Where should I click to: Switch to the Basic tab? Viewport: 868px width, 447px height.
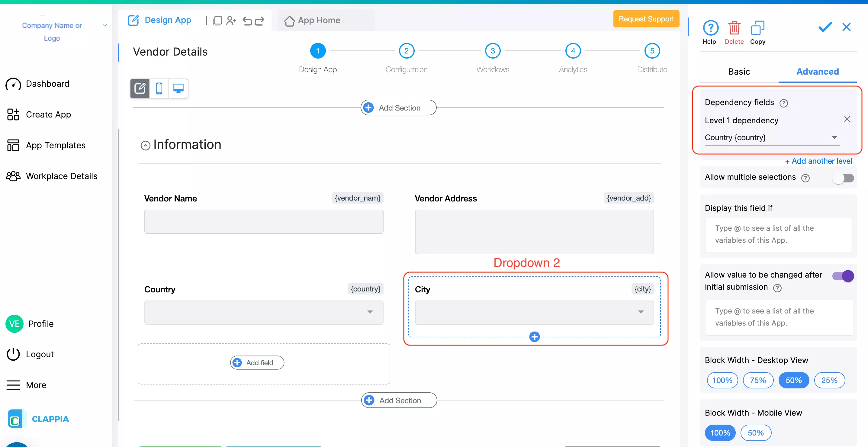tap(739, 71)
